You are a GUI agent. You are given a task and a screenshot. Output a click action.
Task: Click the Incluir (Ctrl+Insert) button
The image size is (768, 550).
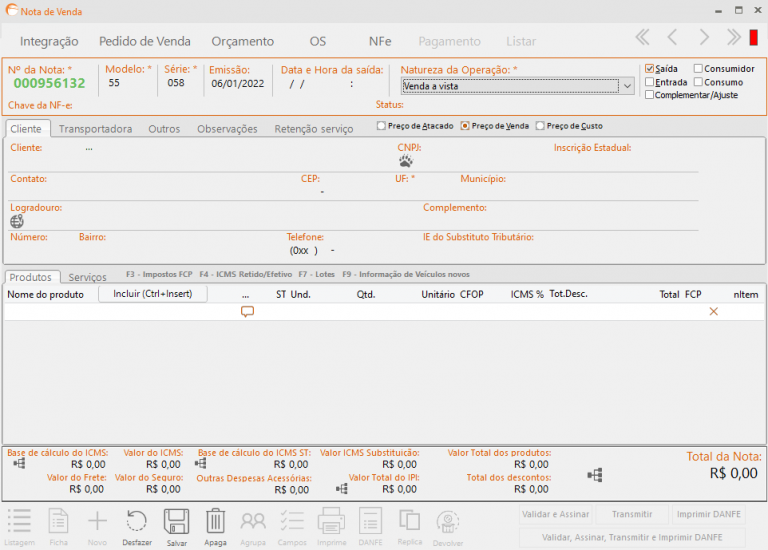(152, 294)
